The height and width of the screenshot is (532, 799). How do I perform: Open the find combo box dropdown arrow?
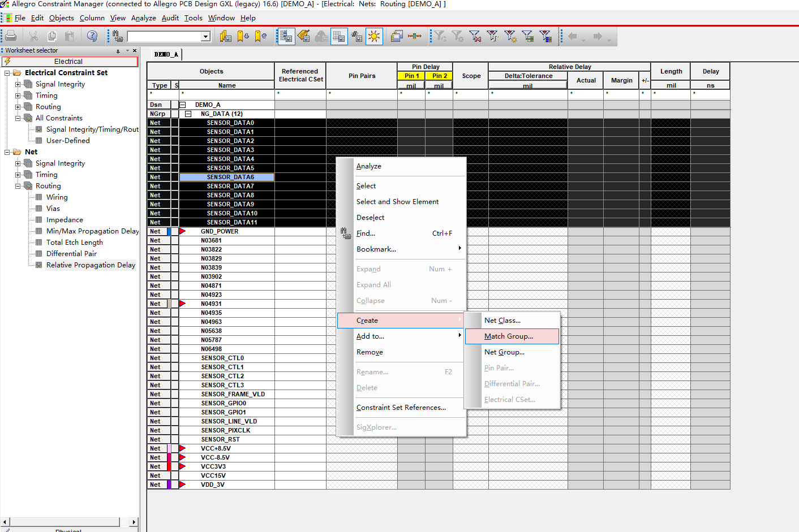(206, 37)
